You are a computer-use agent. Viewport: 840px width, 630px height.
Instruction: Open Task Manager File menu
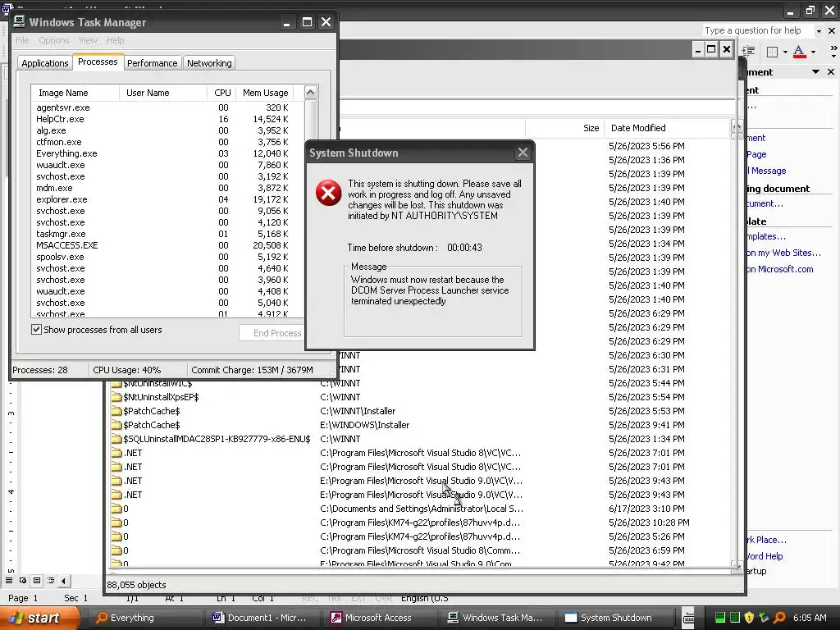22,40
